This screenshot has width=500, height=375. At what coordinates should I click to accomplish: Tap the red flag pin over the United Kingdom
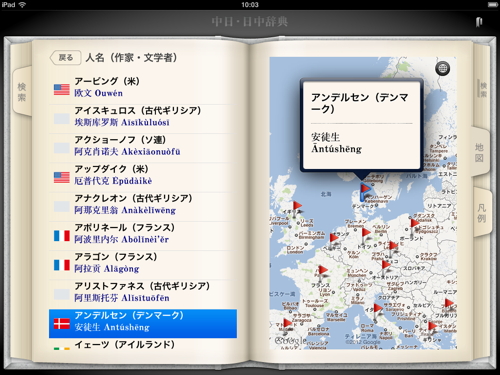(x=297, y=209)
